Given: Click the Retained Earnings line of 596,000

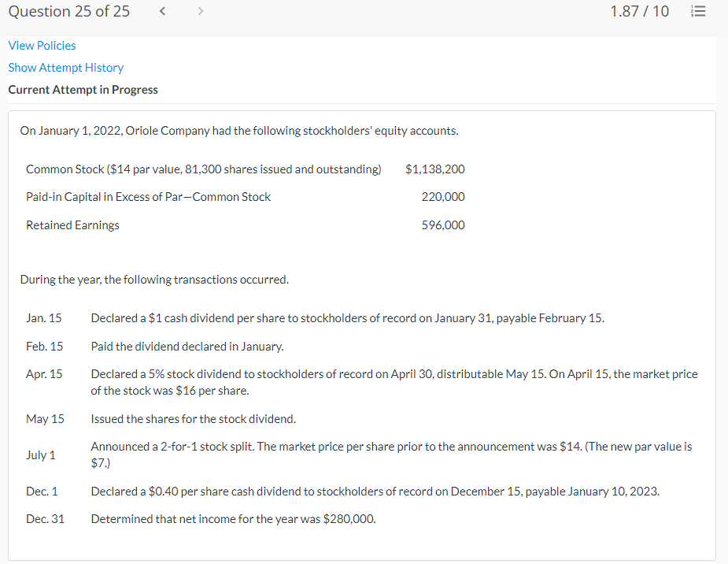Looking at the screenshot, I should [236, 224].
